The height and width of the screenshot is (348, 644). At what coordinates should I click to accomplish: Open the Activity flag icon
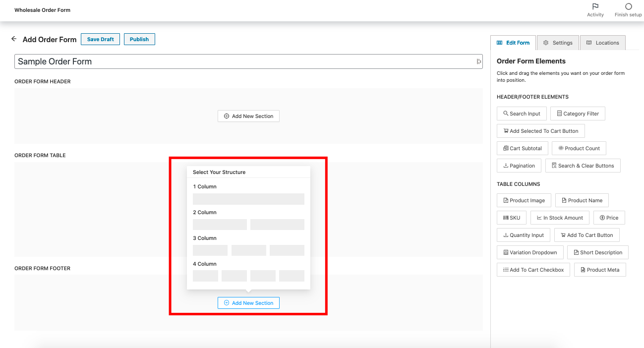pos(595,7)
